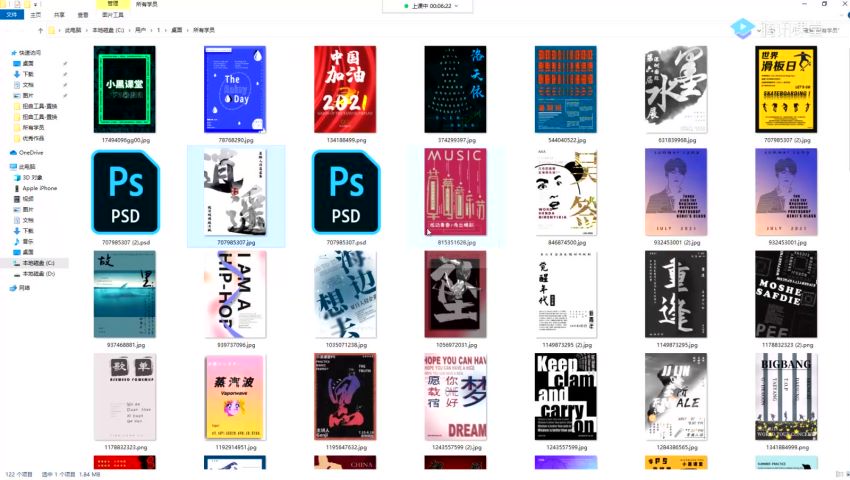Screen dimensions: 850x480
Task: Open Apple iPhone device in the sidebar
Action: pos(35,188)
